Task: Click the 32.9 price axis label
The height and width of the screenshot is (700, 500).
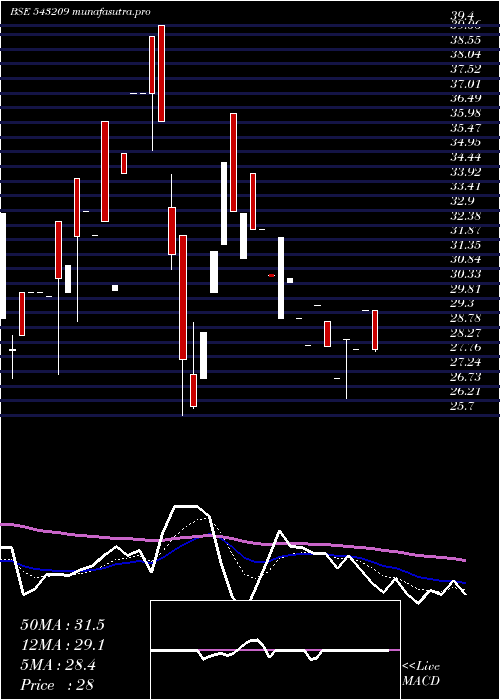Action: point(462,201)
